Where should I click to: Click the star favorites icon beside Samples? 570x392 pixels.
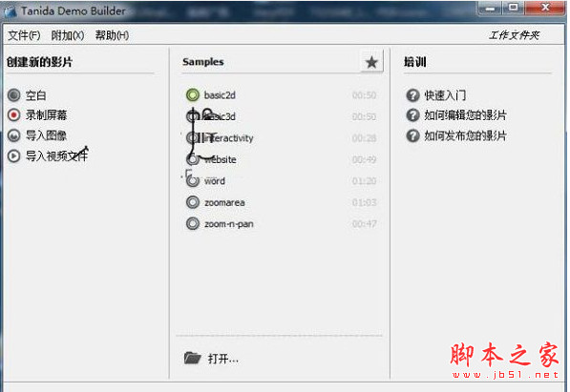click(x=371, y=62)
